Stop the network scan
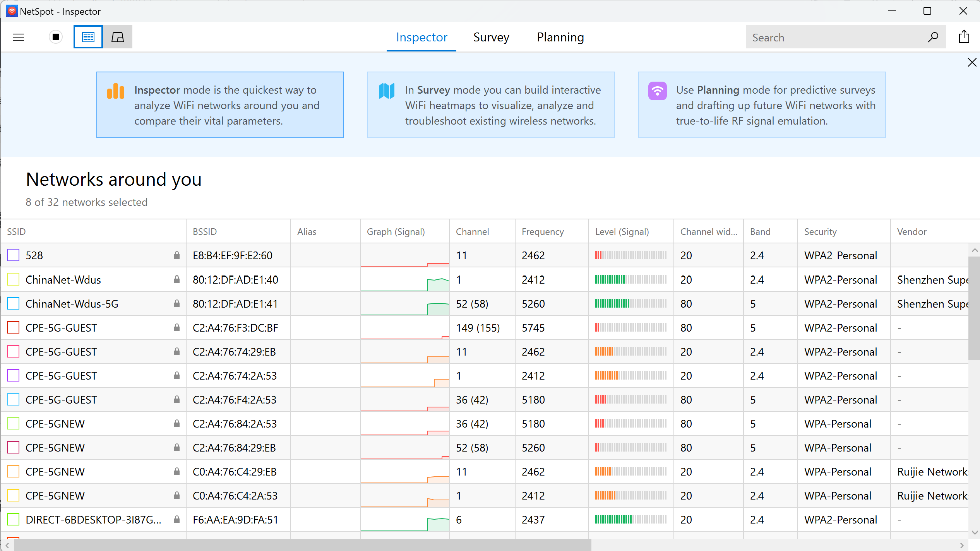This screenshot has width=980, height=551. coord(56,37)
